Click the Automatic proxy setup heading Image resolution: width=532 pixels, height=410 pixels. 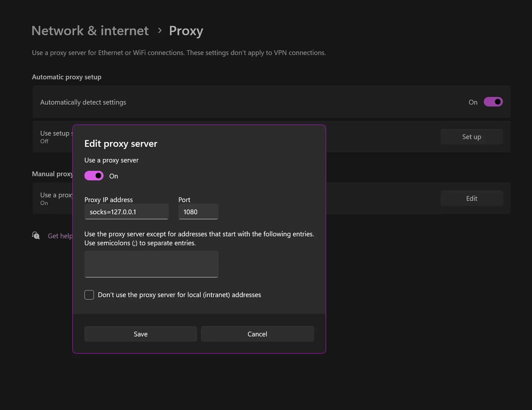(x=66, y=77)
